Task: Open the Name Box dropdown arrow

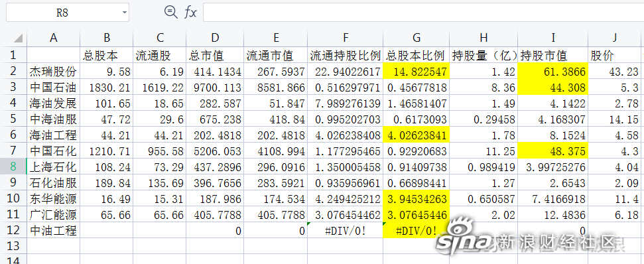Action: [125, 13]
